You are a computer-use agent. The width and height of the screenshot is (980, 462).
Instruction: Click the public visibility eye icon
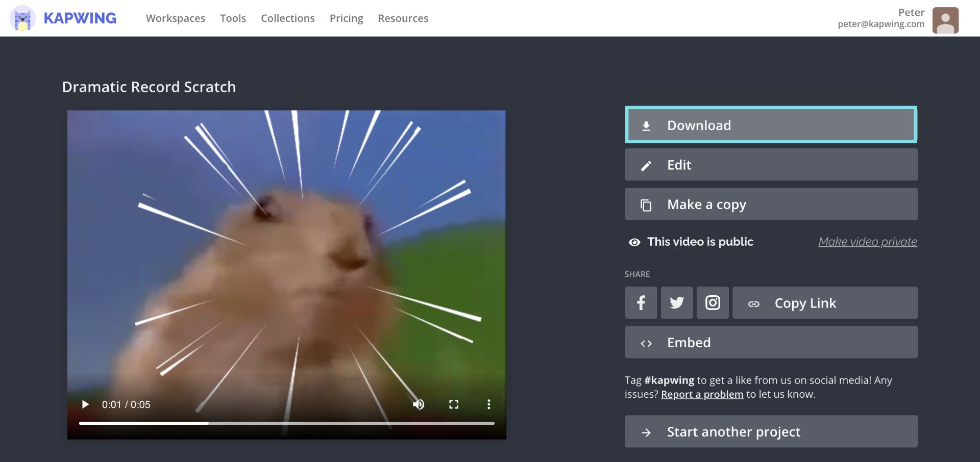(x=634, y=242)
